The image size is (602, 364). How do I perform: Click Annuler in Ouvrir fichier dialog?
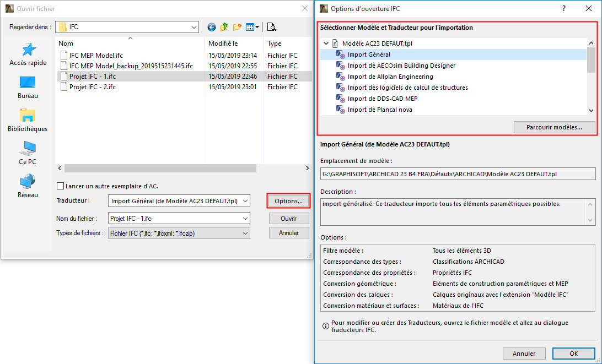click(289, 233)
